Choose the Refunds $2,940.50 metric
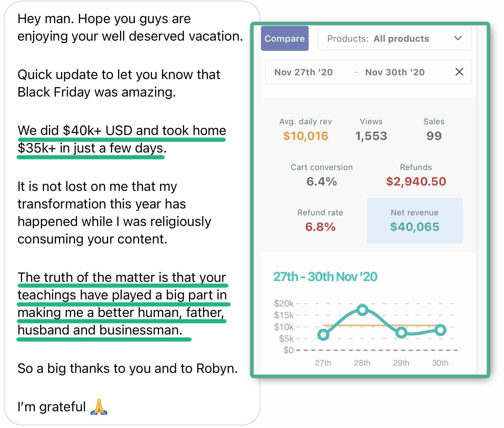 (x=416, y=176)
